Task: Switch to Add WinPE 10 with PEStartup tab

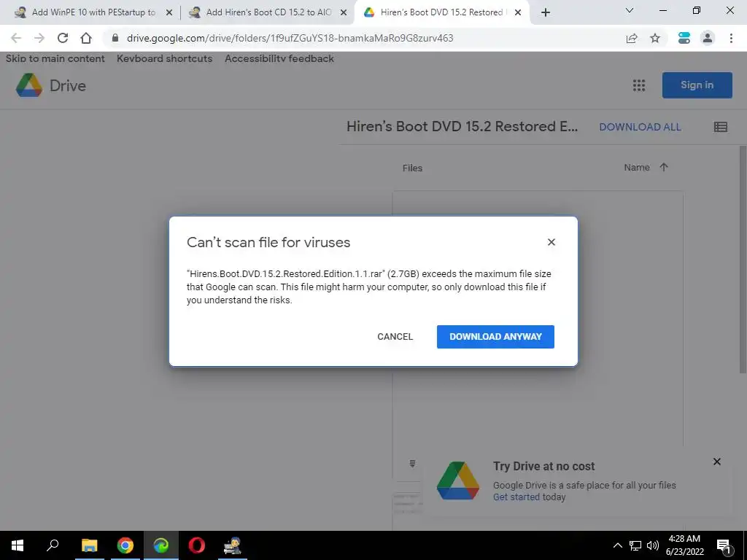Action: 93,12
